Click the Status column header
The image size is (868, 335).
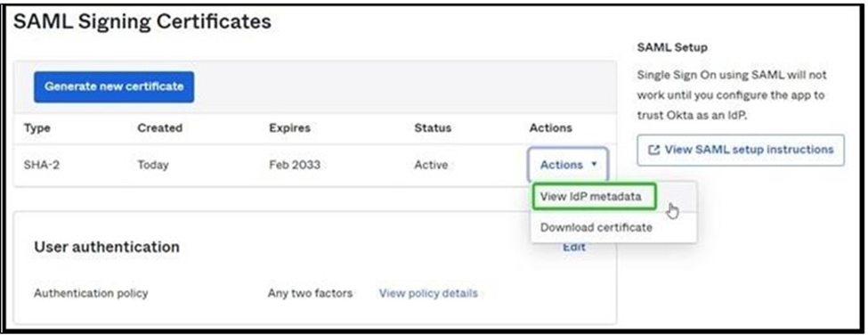click(x=433, y=128)
